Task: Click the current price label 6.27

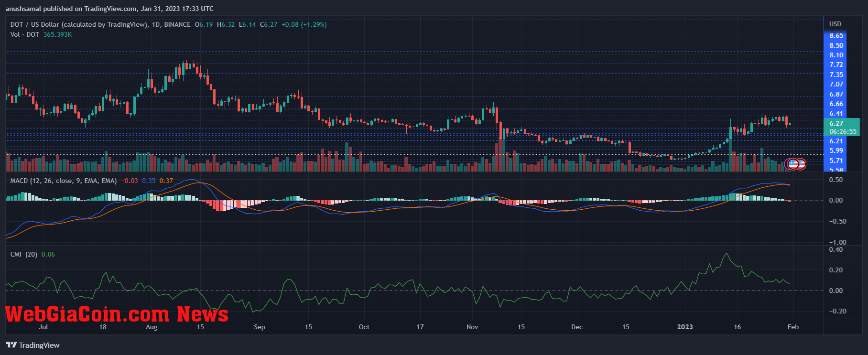Action: [836, 123]
